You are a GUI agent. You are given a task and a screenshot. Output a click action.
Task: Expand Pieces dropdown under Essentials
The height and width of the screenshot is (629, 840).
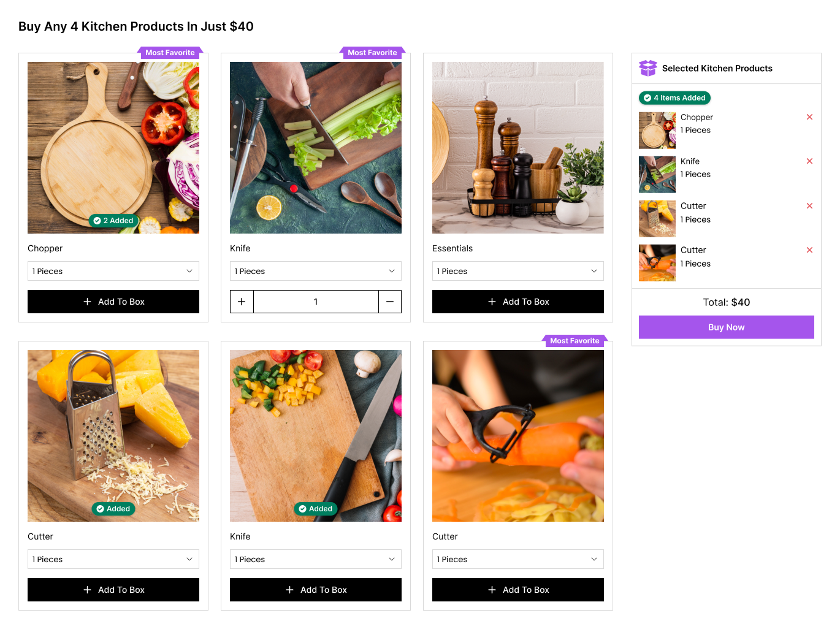click(x=518, y=271)
